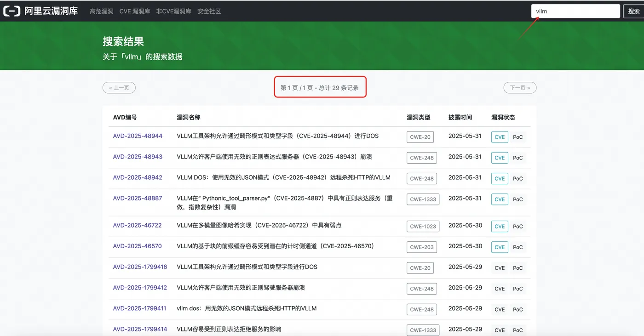Screen dimensions: 644x336
Task: Open the 安全社区 menu item
Action: (209, 11)
